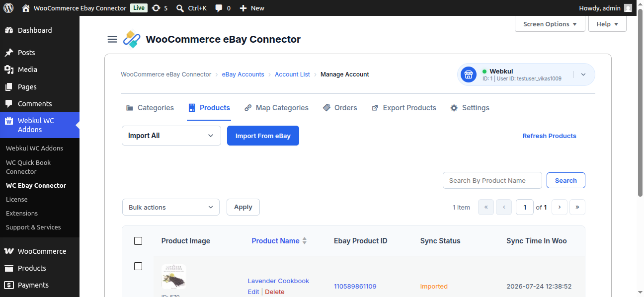Click the Webkul WC Addons icon in sidebar
Viewport: 644px width, 297px height.
click(9, 121)
